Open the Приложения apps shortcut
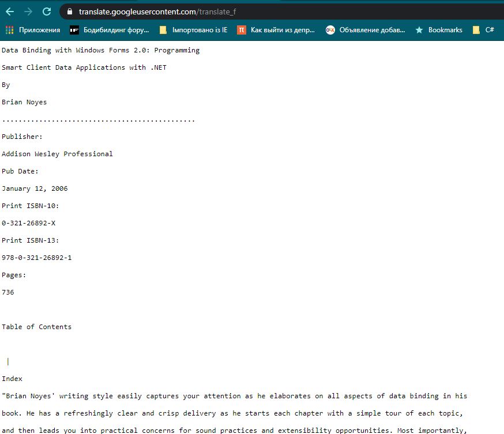The width and height of the screenshot is (504, 434). click(x=33, y=30)
